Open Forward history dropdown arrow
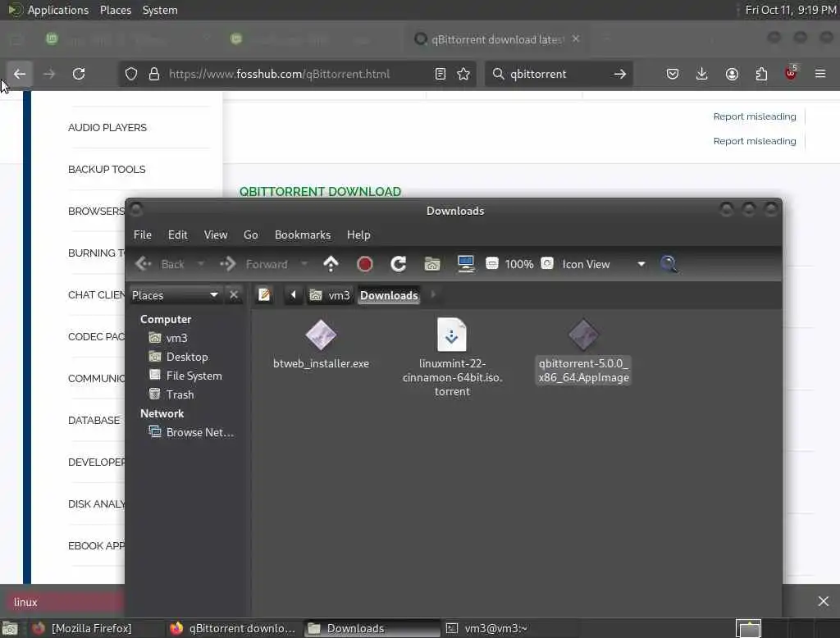 click(x=304, y=263)
